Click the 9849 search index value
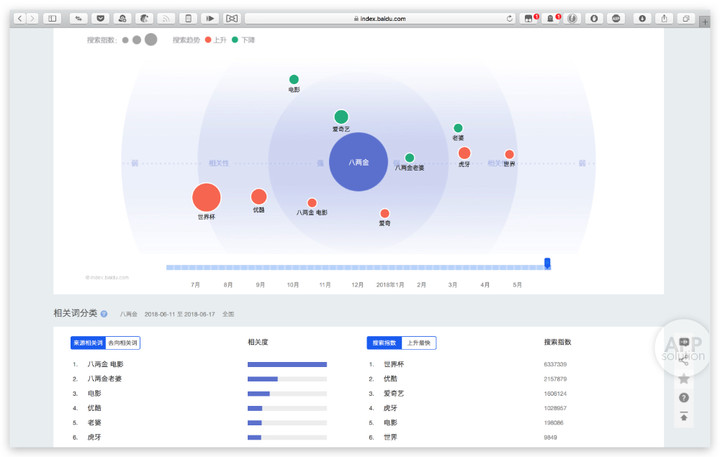The height and width of the screenshot is (457, 720). (x=550, y=437)
